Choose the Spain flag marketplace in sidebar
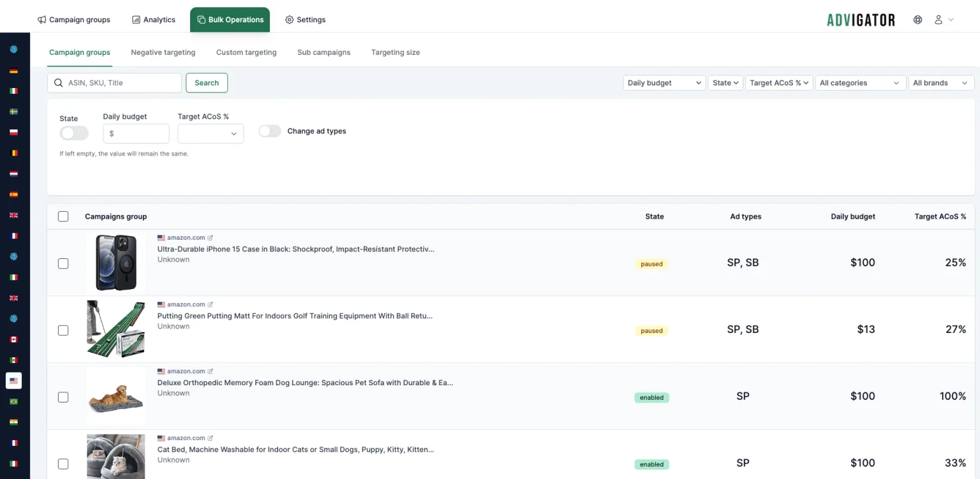Image resolution: width=980 pixels, height=479 pixels. coord(13,195)
